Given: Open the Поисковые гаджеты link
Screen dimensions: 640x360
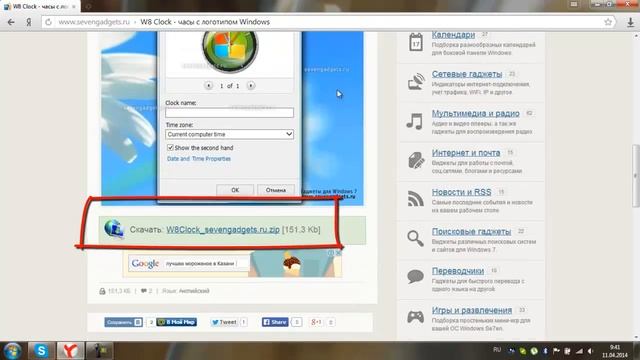Looking at the screenshot, I should click(x=471, y=231).
